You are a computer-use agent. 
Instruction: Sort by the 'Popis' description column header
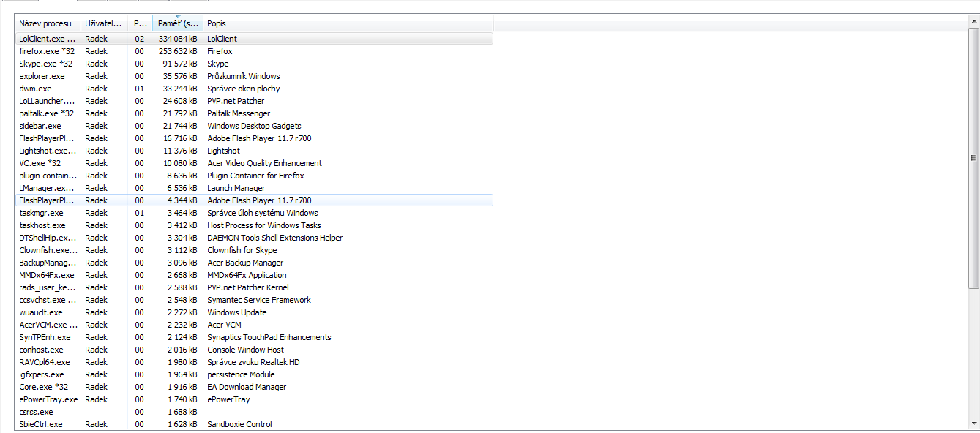[x=348, y=23]
